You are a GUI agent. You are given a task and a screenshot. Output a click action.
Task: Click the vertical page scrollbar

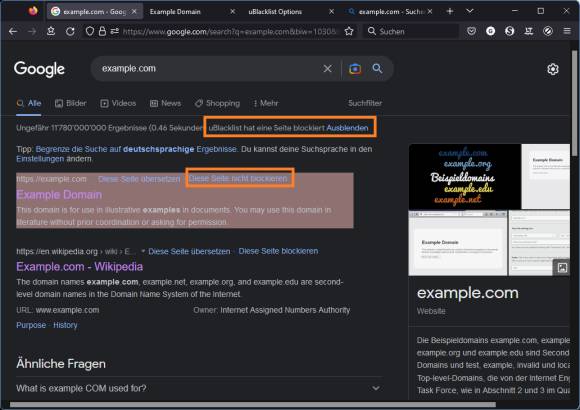574,104
